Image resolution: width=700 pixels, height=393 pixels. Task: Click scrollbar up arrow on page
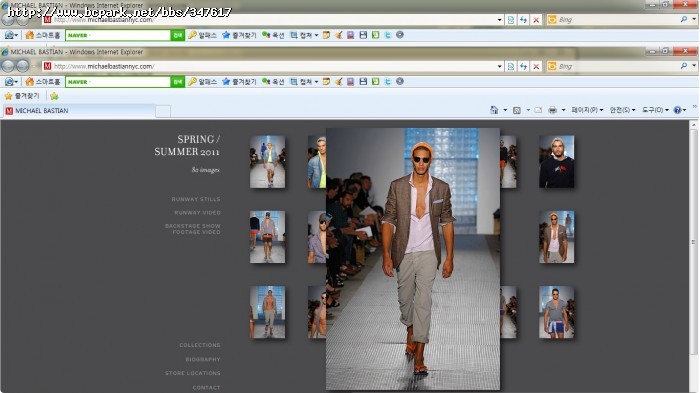click(693, 125)
